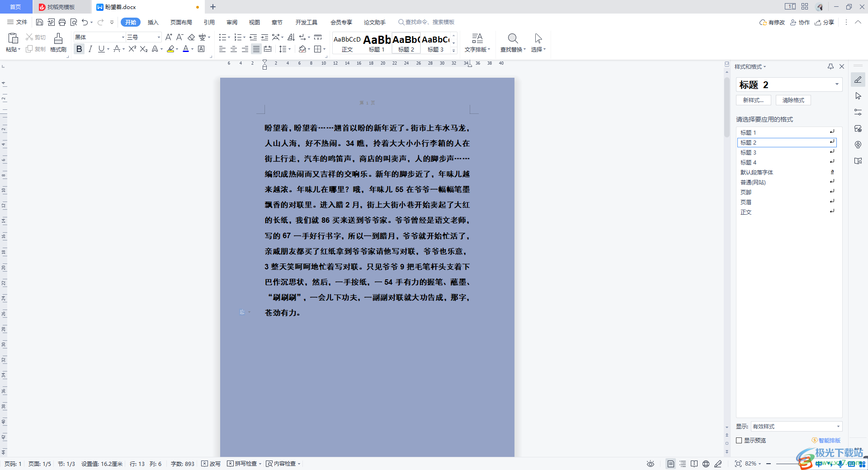Viewport: 868px width, 470px height.
Task: Increase paragraph indent
Action: click(264, 37)
